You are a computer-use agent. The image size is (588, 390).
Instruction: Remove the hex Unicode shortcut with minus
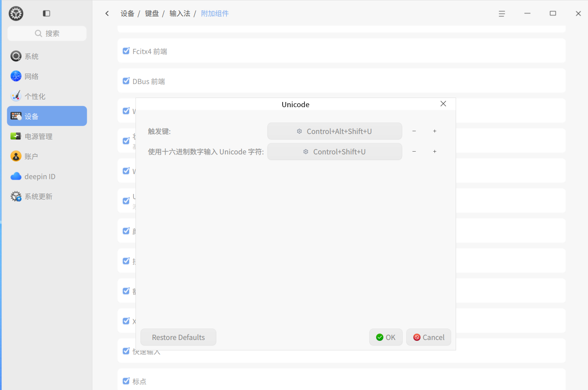(414, 152)
